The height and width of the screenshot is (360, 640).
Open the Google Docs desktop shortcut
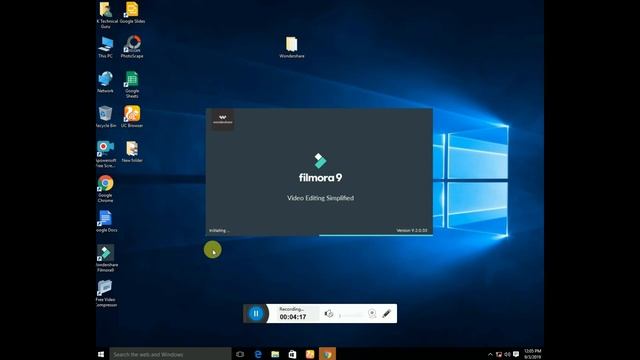pos(106,222)
